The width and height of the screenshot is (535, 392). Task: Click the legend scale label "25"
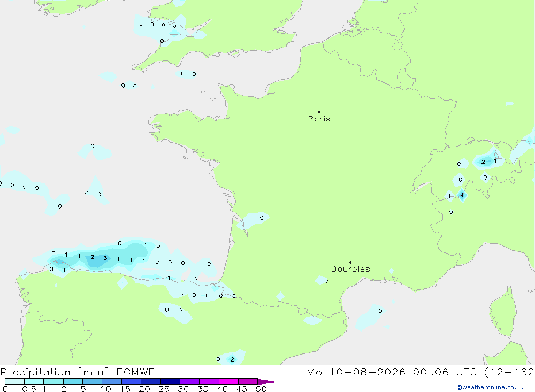pos(164,389)
